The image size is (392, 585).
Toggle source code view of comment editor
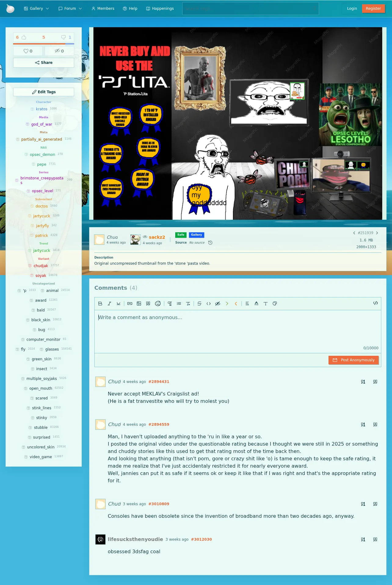point(376,303)
